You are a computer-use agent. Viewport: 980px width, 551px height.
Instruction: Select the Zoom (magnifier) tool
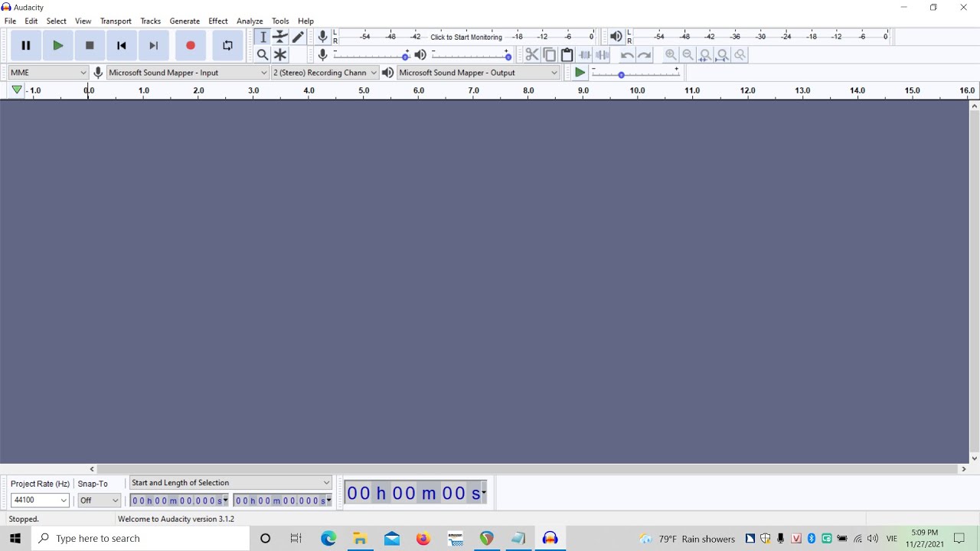tap(263, 54)
